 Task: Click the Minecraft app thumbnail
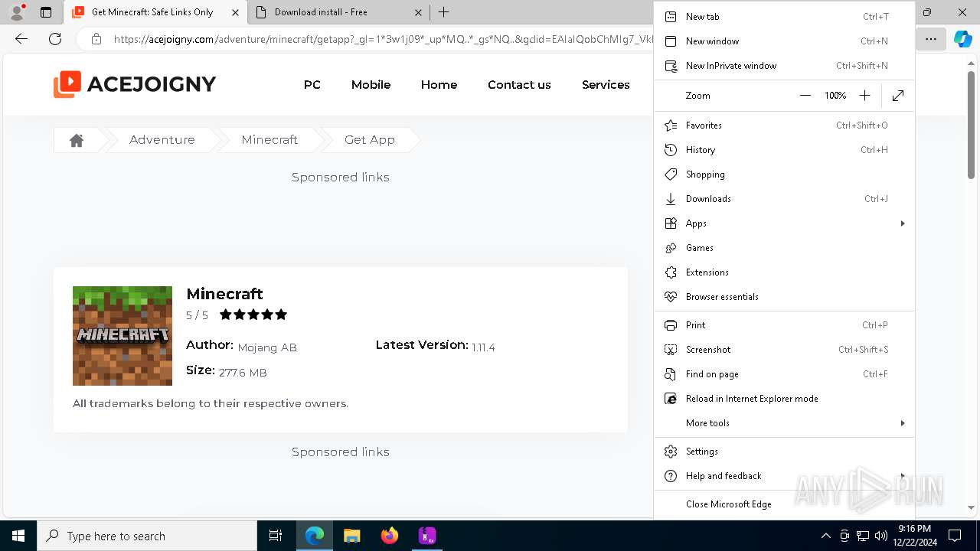[x=122, y=336]
